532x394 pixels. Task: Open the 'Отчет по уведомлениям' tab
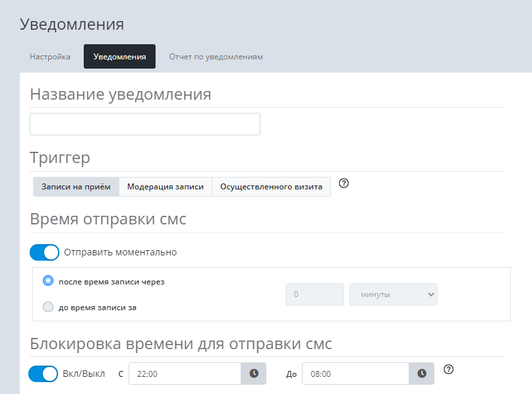point(216,57)
